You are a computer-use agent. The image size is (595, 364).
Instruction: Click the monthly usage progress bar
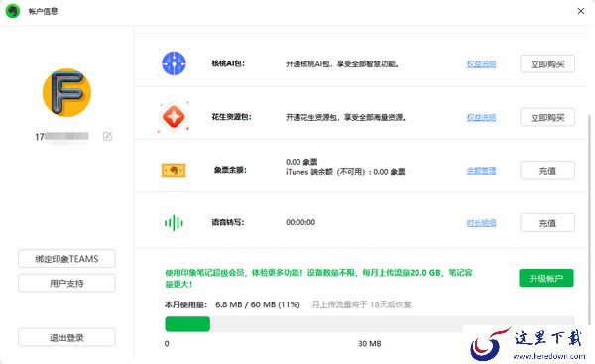pos(370,324)
